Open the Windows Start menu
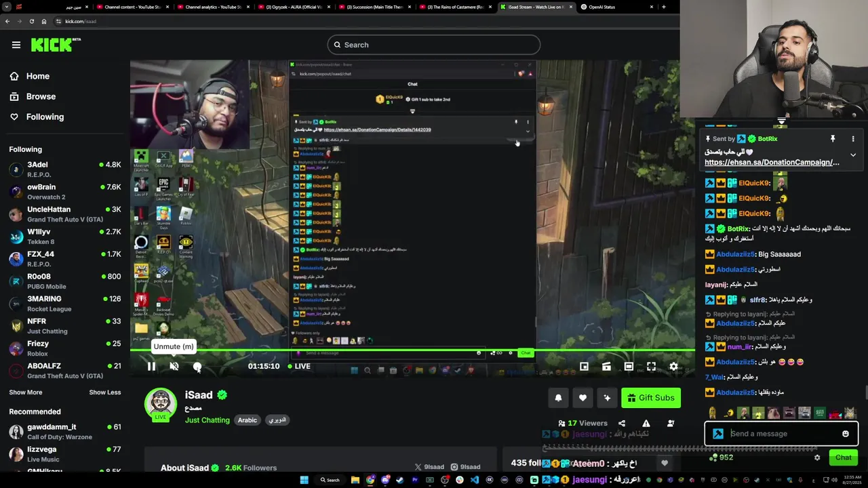The image size is (868, 488). point(304,480)
